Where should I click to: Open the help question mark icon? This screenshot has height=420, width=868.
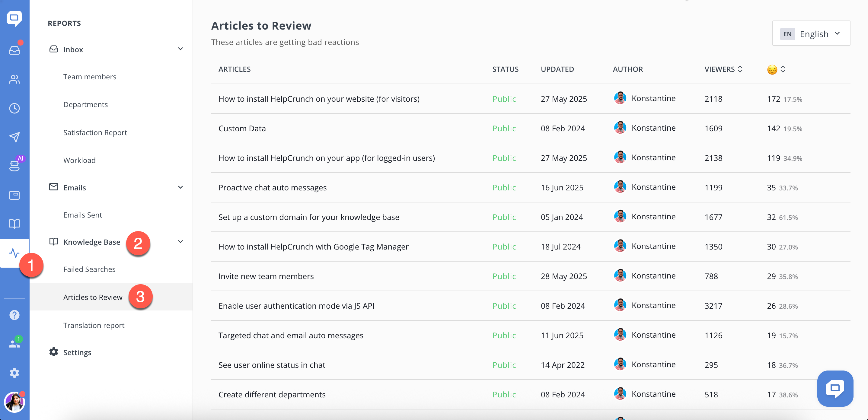14,315
